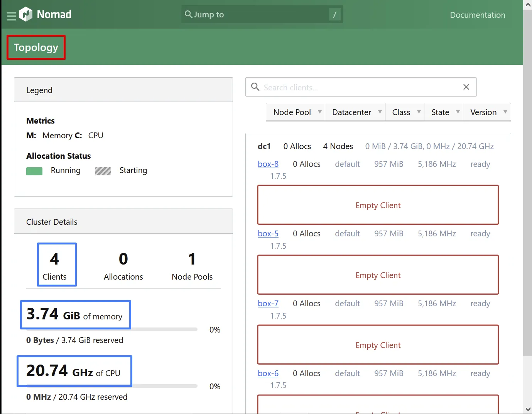
Task: Click the slash shortcut key badge
Action: (x=334, y=15)
